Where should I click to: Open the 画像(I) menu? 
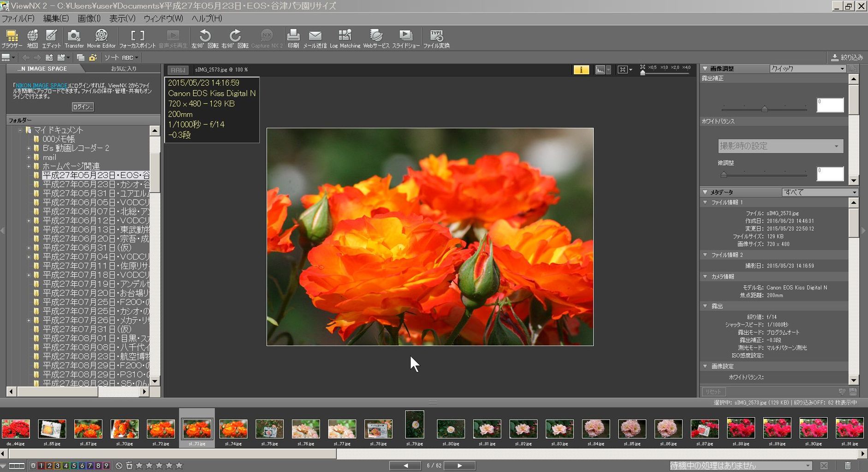pos(89,18)
